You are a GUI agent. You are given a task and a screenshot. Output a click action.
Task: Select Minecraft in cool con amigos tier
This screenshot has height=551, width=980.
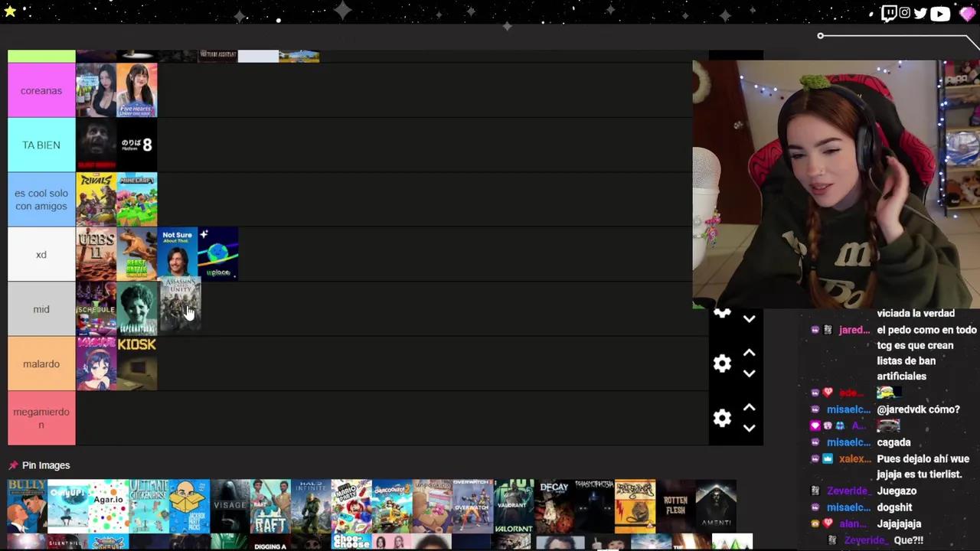point(137,200)
